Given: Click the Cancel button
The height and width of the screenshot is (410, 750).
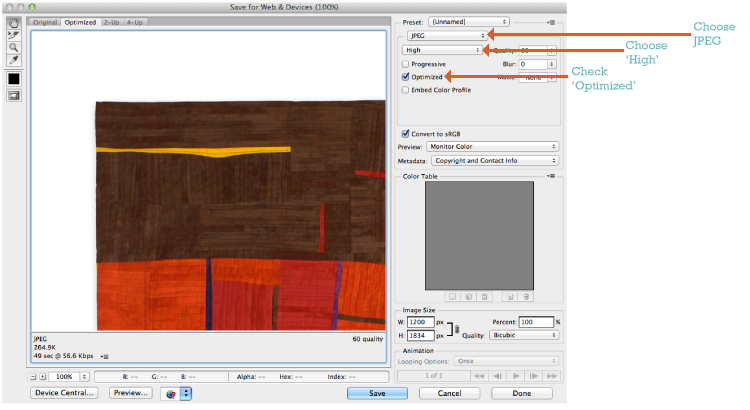Looking at the screenshot, I should click(x=450, y=393).
